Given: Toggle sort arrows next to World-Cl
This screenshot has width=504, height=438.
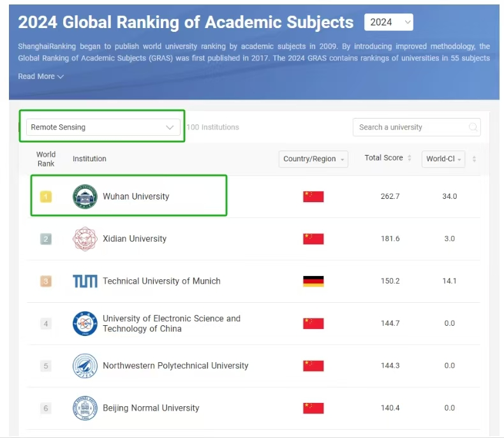Looking at the screenshot, I should [x=474, y=159].
